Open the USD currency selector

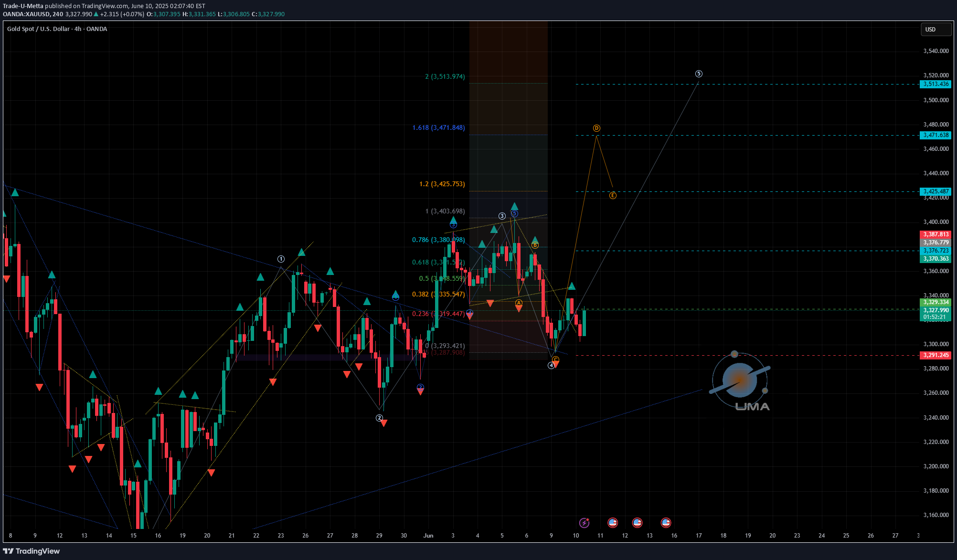point(936,30)
